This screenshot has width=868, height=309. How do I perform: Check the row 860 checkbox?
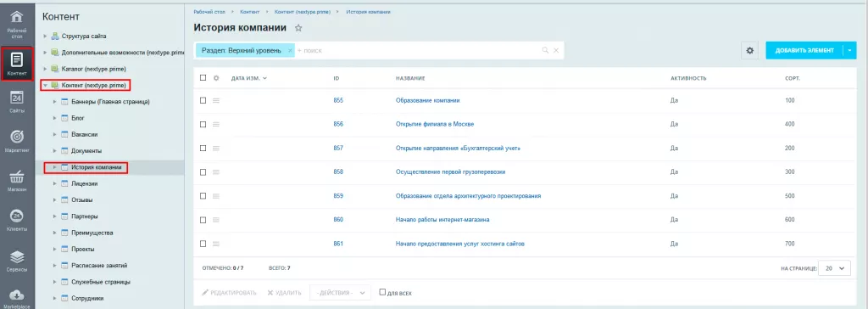pyautogui.click(x=203, y=220)
